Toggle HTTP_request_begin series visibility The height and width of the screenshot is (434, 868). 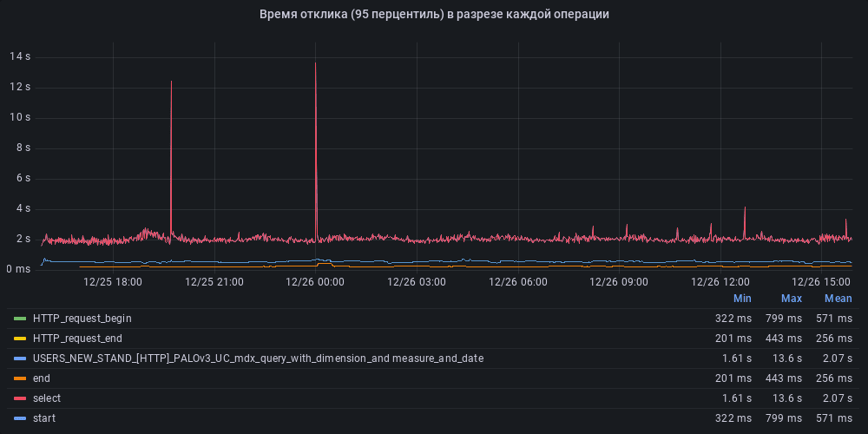(x=82, y=319)
